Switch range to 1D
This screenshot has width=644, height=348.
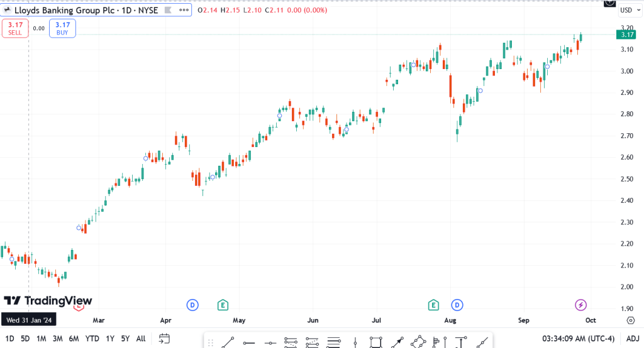(9, 339)
